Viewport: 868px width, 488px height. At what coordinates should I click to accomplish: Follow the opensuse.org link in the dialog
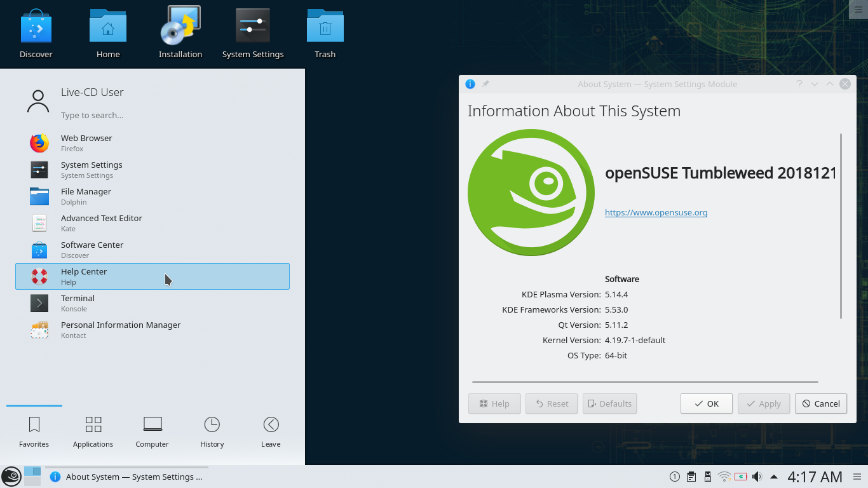click(656, 212)
